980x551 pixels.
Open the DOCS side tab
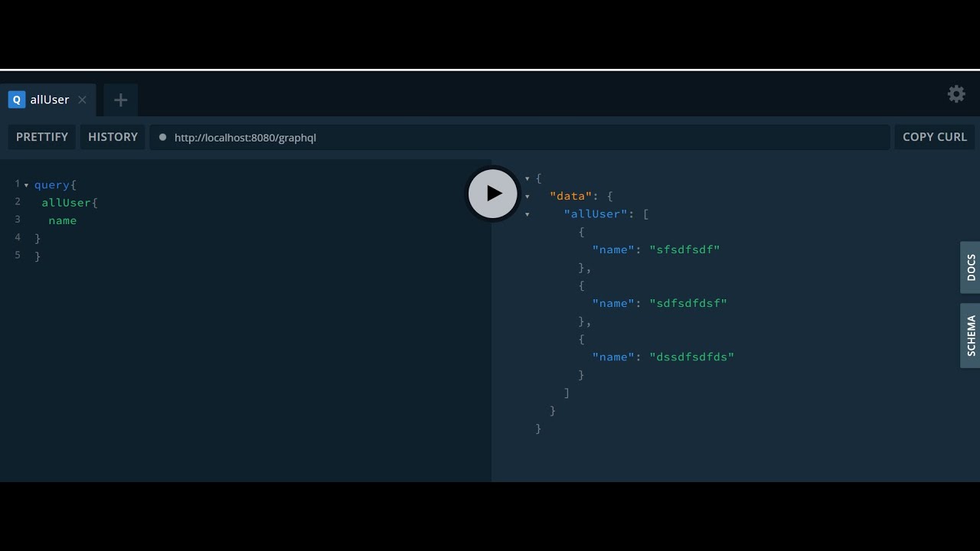970,268
